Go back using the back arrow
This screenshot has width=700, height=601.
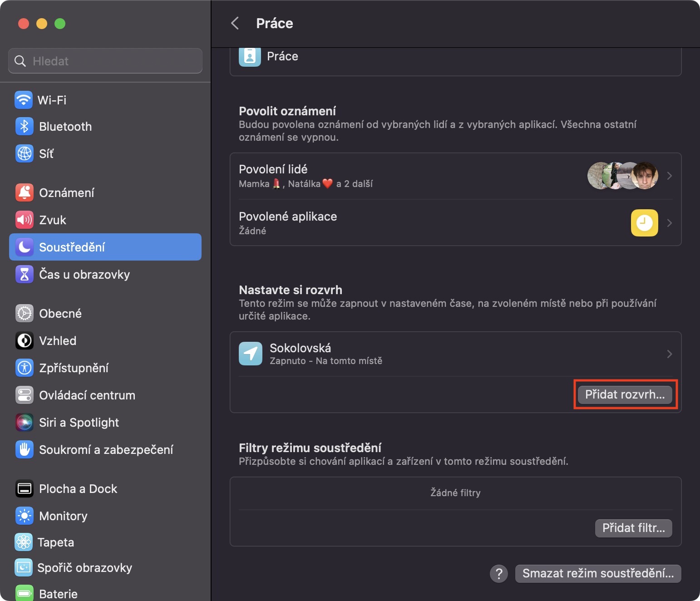tap(235, 23)
